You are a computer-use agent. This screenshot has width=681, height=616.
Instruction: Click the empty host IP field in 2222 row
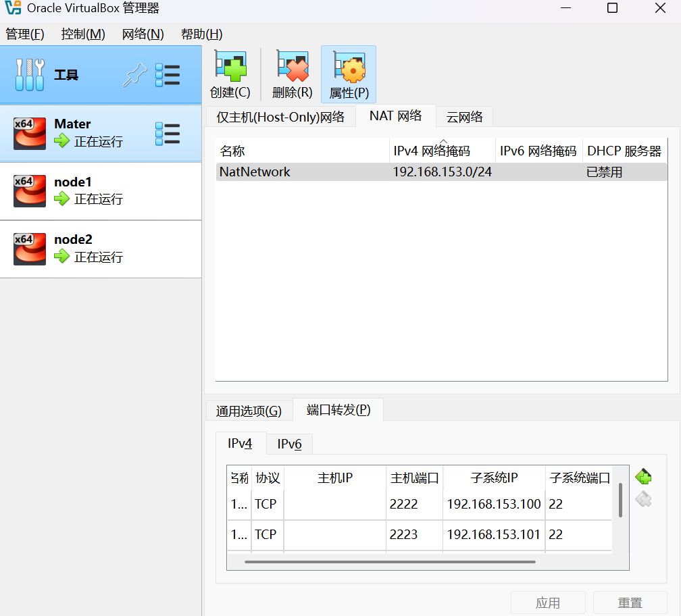pos(335,504)
